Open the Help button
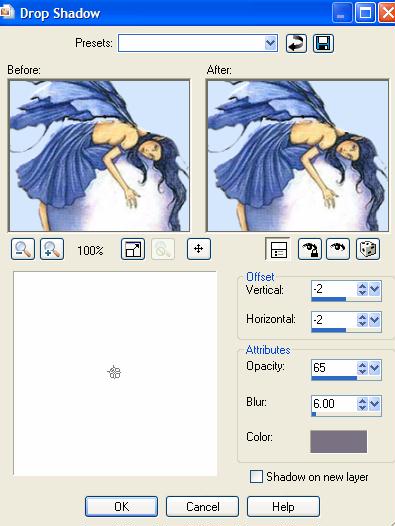 [x=283, y=507]
